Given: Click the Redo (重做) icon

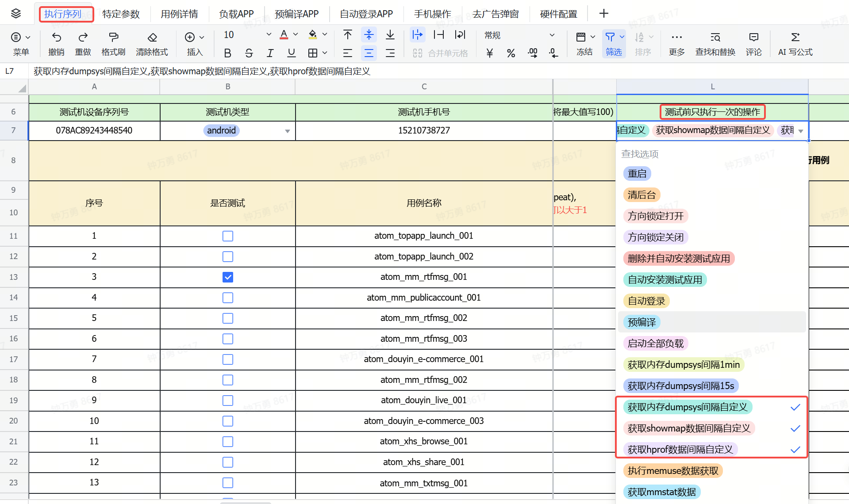Looking at the screenshot, I should 83,37.
